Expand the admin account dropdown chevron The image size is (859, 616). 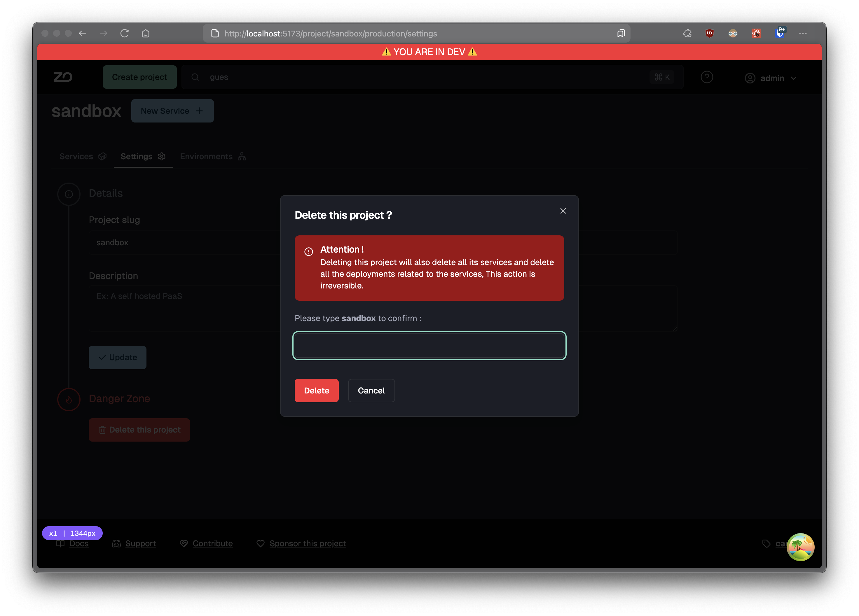click(794, 78)
